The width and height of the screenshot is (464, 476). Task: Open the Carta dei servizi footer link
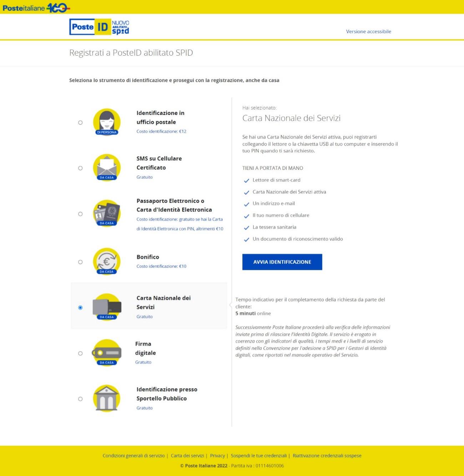coord(187,456)
